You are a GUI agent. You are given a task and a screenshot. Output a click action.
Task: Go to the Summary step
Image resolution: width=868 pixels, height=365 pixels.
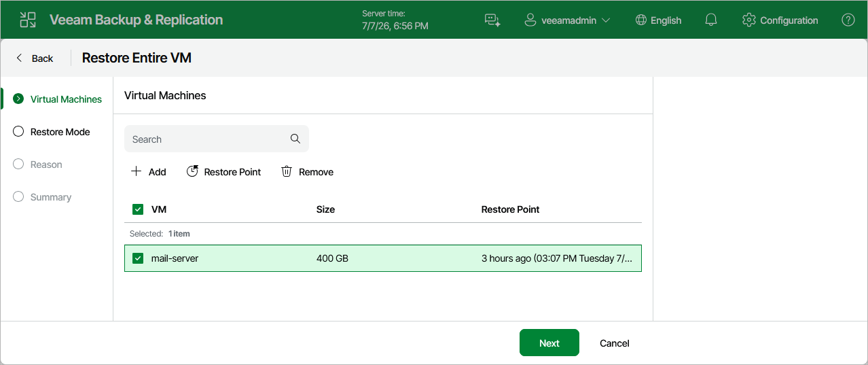[x=51, y=197]
